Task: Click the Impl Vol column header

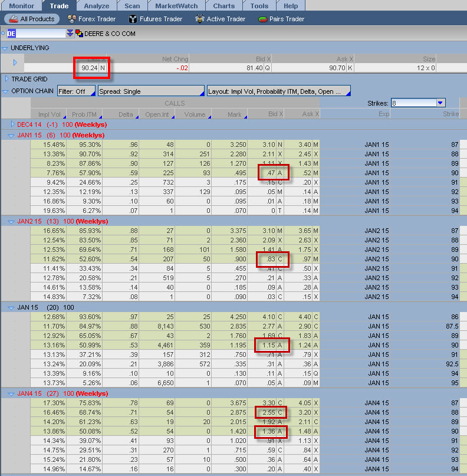Action: [48, 114]
